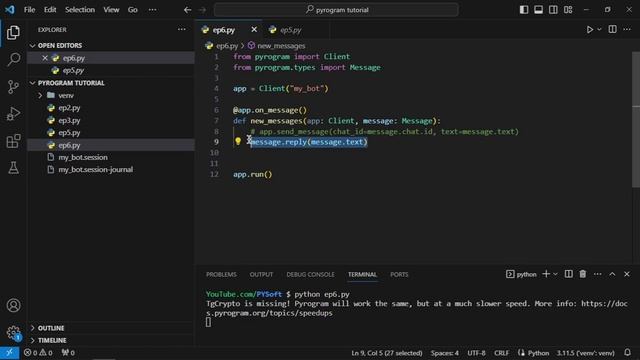Open editor more actions ellipsis
The height and width of the screenshot is (360, 640).
627,29
